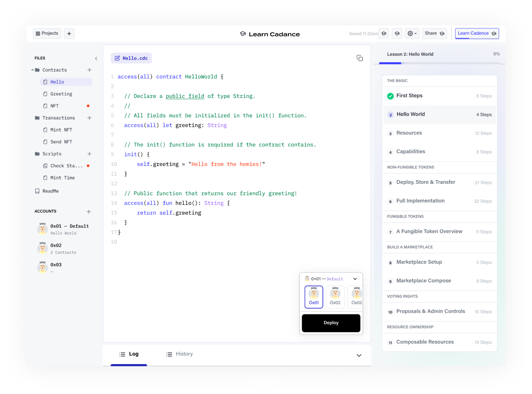This screenshot has width=532, height=394.
Task: Open the Composable Resources lesson
Action: (x=440, y=342)
